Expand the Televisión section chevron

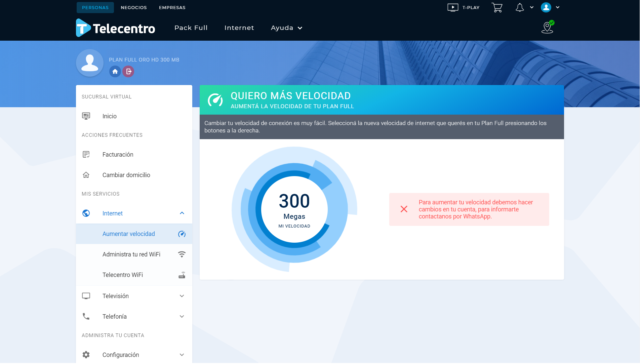point(182,296)
